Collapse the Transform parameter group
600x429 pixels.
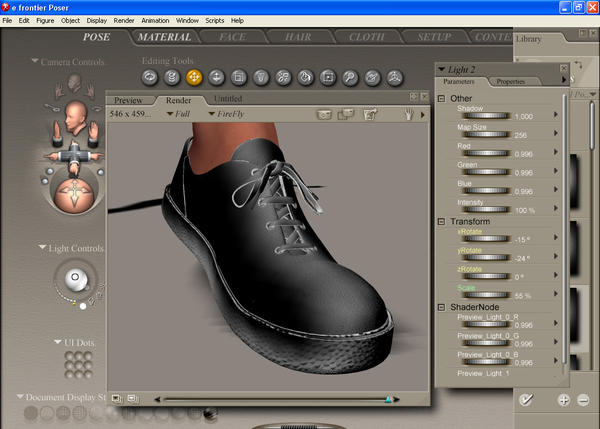(442, 222)
